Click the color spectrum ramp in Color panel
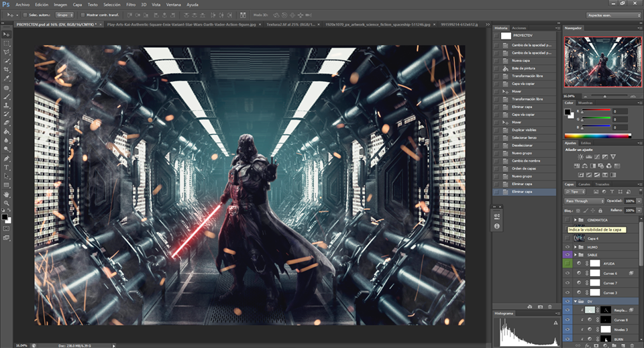This screenshot has height=348, width=644. coord(597,135)
